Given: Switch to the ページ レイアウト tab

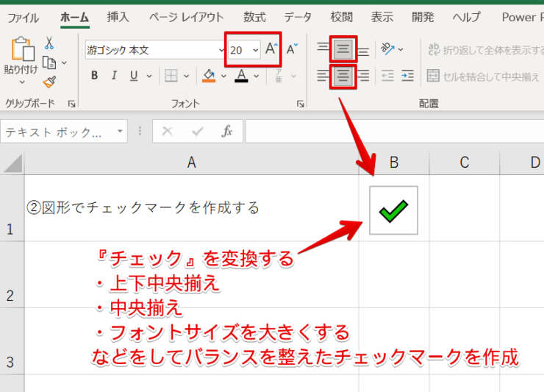Looking at the screenshot, I should pos(186,17).
